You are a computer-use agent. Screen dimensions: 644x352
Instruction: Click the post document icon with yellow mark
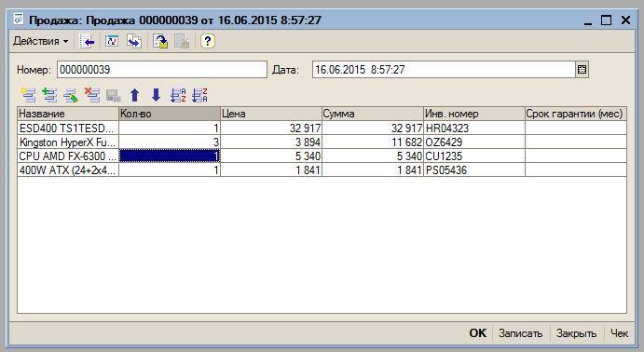160,41
